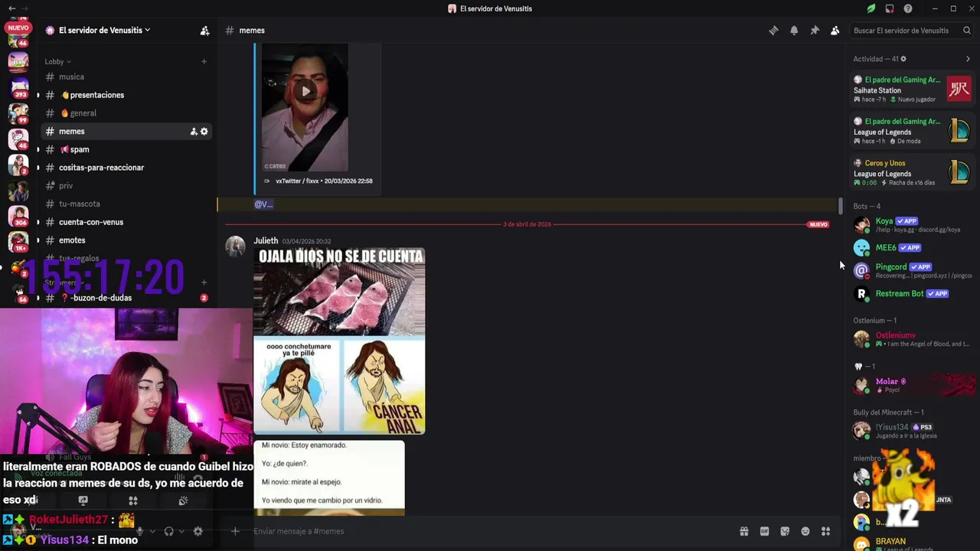The height and width of the screenshot is (551, 980).
Task: Open the inbox icon in title bar
Action: point(890,8)
